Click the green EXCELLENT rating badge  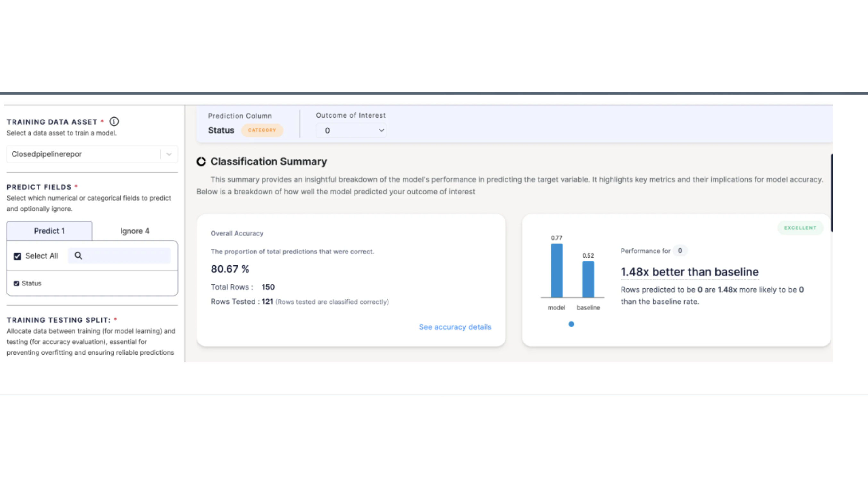(x=800, y=228)
